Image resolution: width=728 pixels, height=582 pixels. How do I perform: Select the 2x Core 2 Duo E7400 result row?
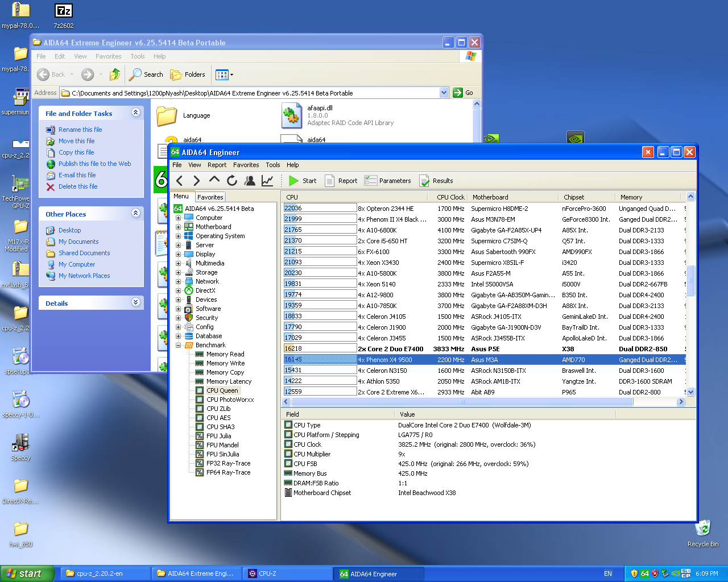click(485, 349)
